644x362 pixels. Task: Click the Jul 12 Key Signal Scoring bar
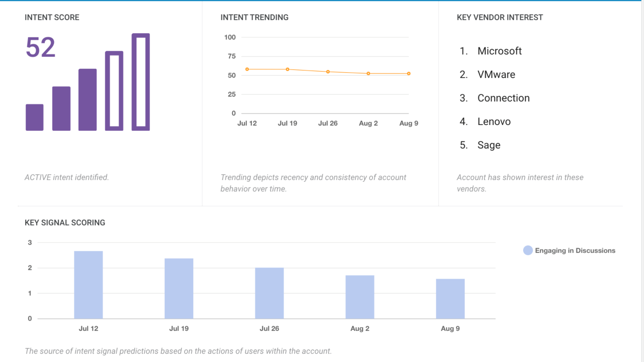pyautogui.click(x=88, y=285)
